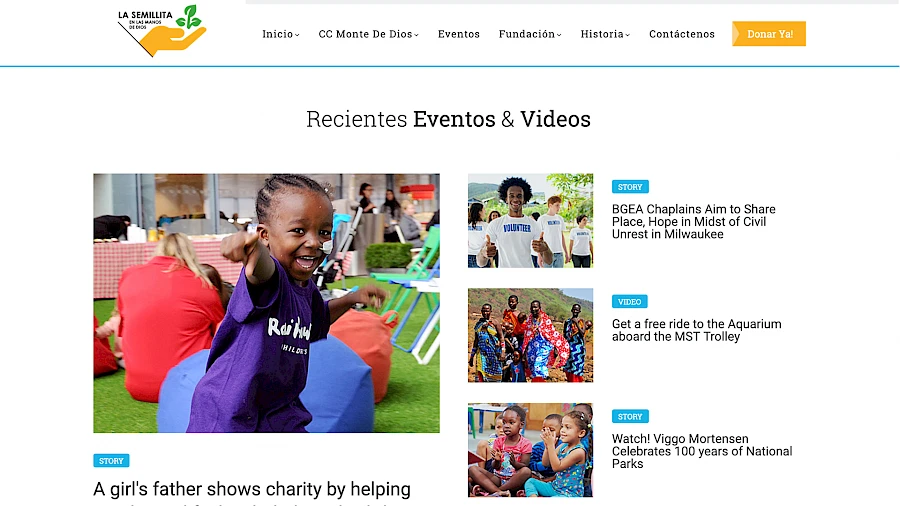
Task: Go to the Eventos page
Action: [459, 34]
